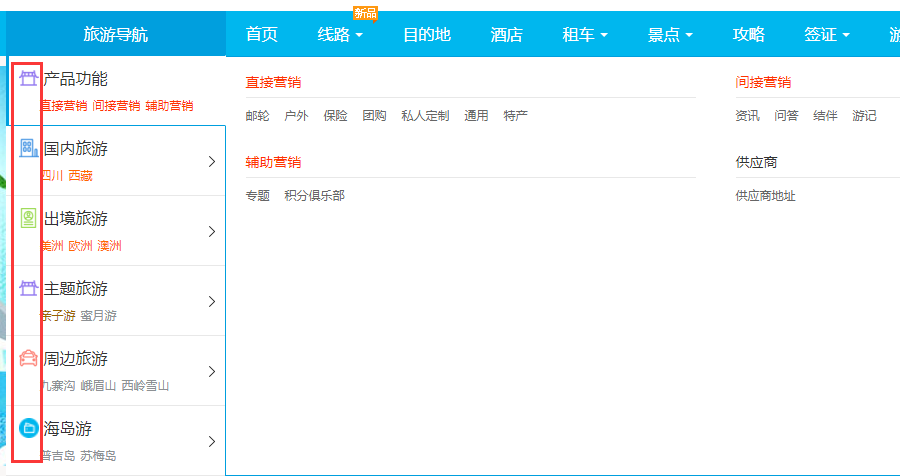The image size is (900, 476).
Task: Click the passport icon beside 出境旅游
Action: coord(29,219)
